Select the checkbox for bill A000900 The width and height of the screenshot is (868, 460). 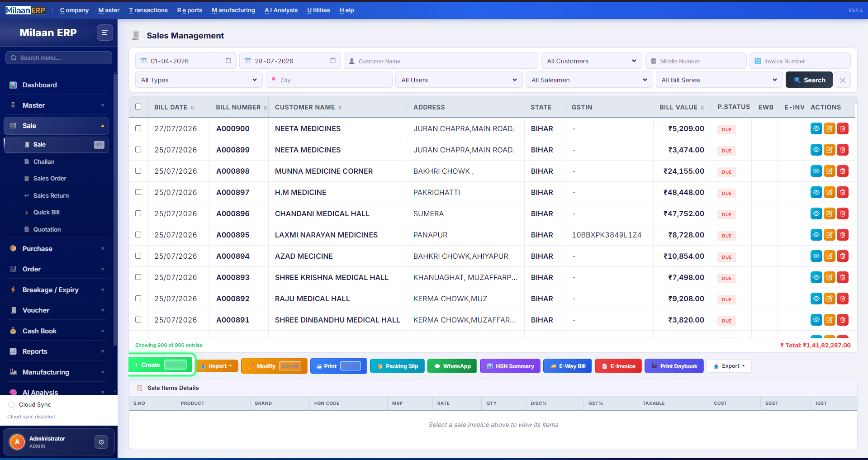[138, 128]
